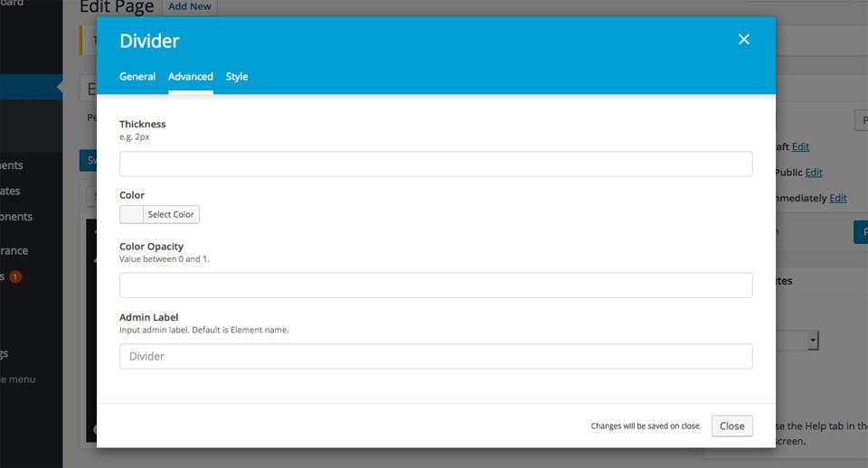This screenshot has width=868, height=468.
Task: Click the Admin Label input field
Action: pos(436,356)
